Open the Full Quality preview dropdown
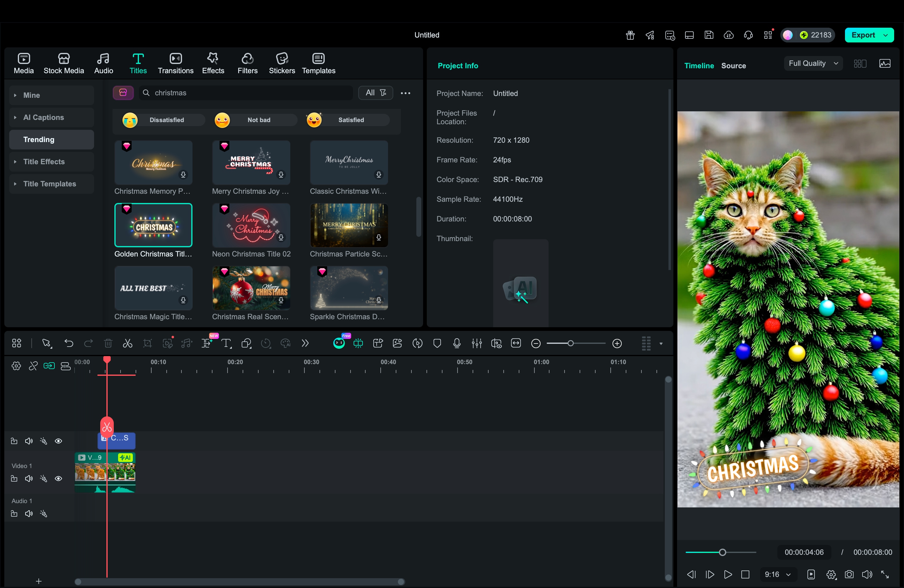904x588 pixels. tap(812, 63)
